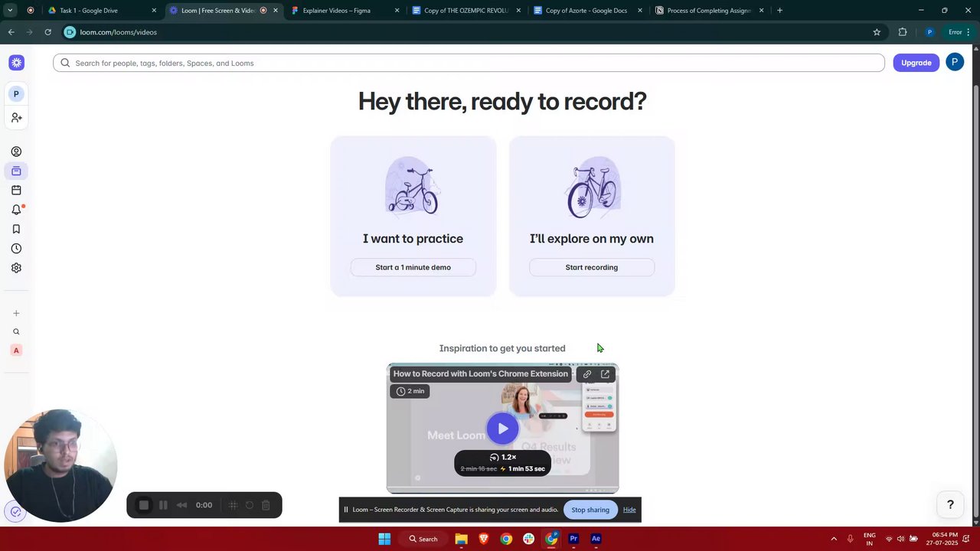Focus the Loom search field
Screen dimensions: 980x551
click(469, 63)
